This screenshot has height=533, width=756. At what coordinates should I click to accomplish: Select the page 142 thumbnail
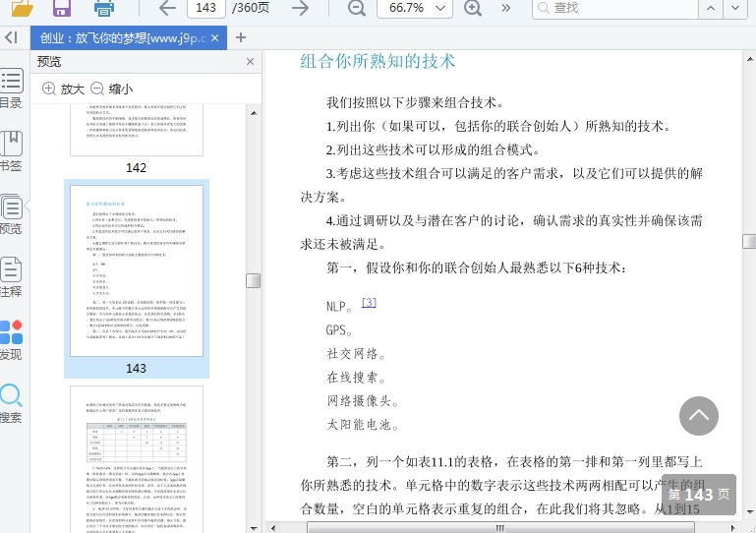point(137,130)
